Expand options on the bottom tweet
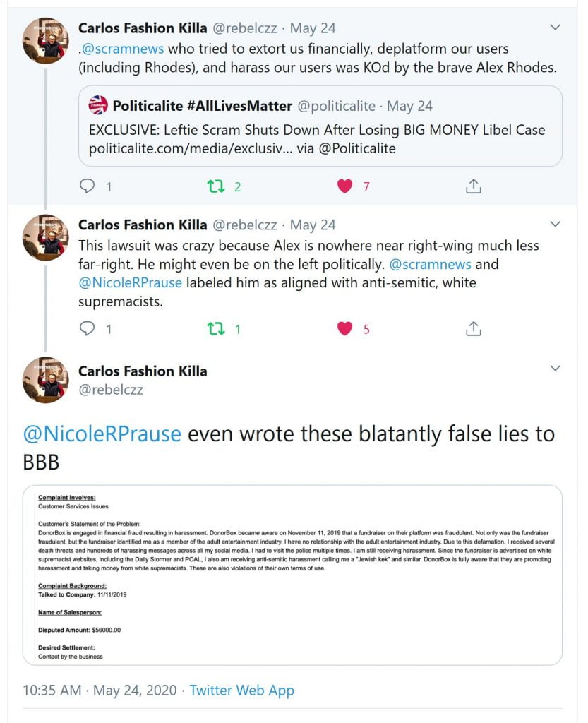Viewport: 588px width, 723px height. click(556, 368)
